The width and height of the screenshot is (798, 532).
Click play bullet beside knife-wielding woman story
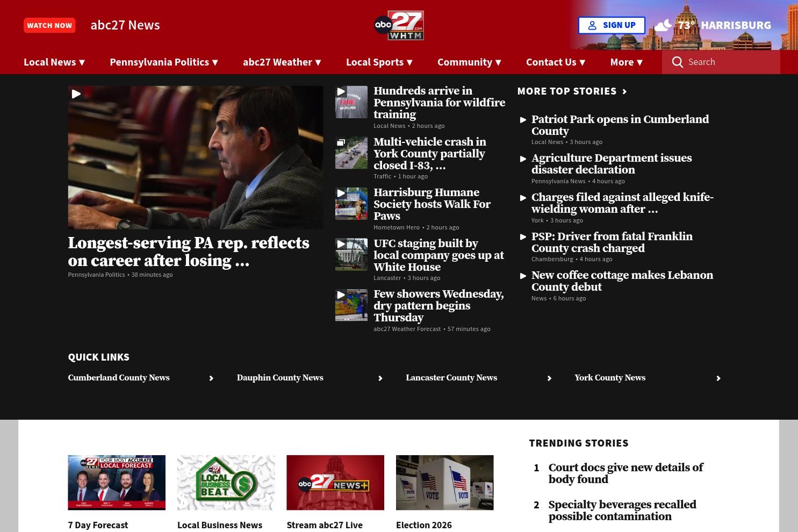[x=523, y=198]
